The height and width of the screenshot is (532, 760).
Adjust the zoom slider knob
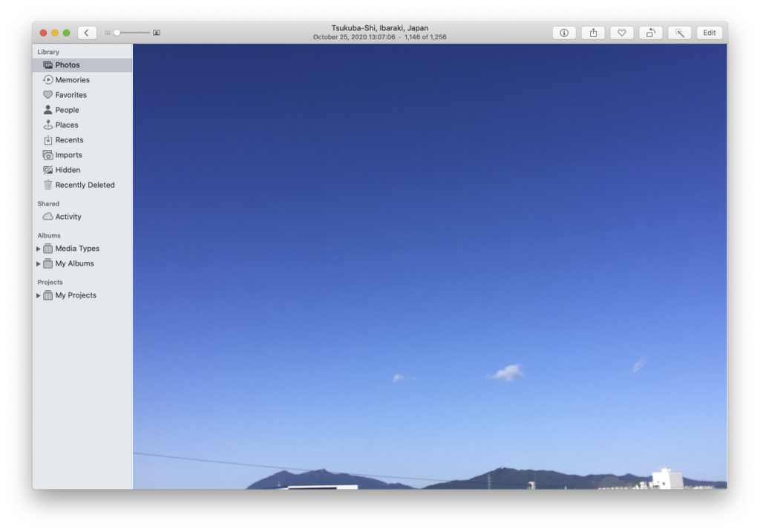[117, 33]
